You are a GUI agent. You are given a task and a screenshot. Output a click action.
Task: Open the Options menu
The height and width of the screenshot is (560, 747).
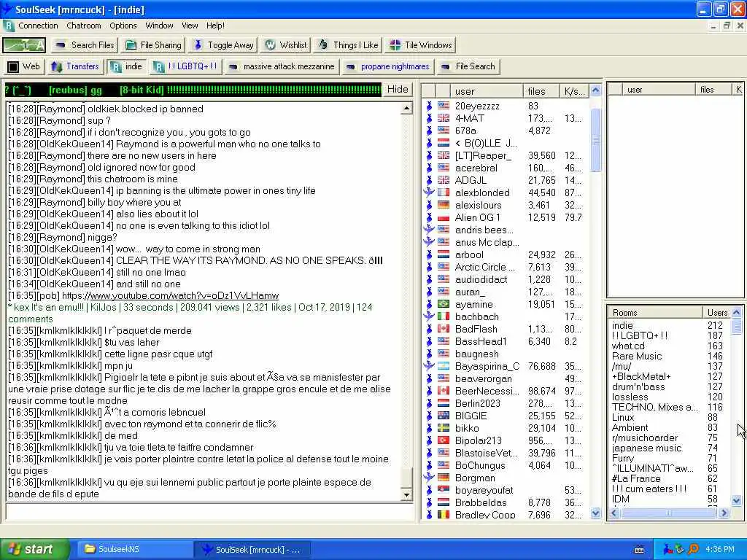point(123,26)
